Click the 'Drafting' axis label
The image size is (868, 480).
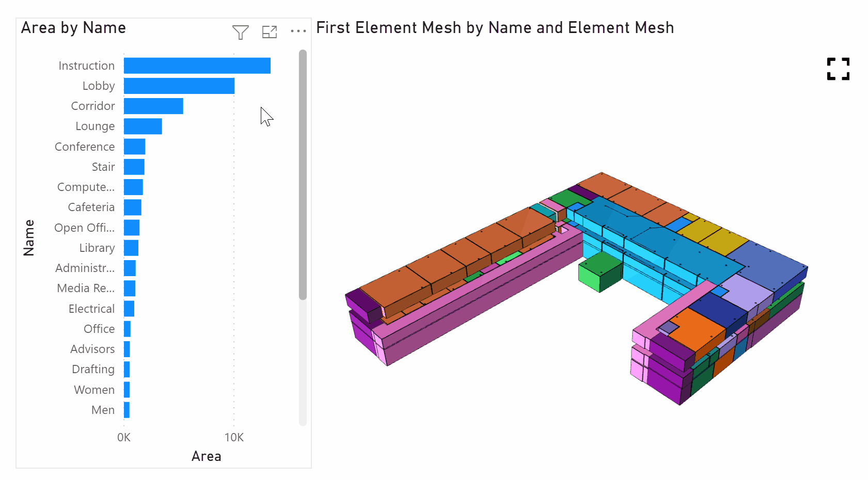tap(93, 369)
